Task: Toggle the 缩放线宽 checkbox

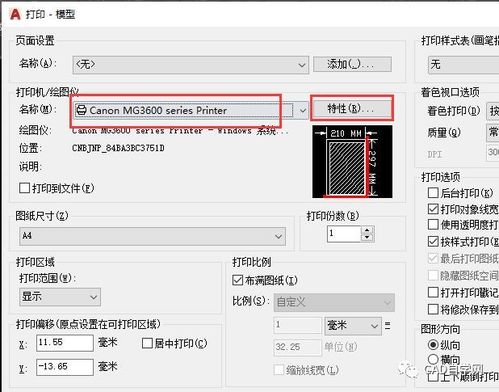Action: [279, 370]
